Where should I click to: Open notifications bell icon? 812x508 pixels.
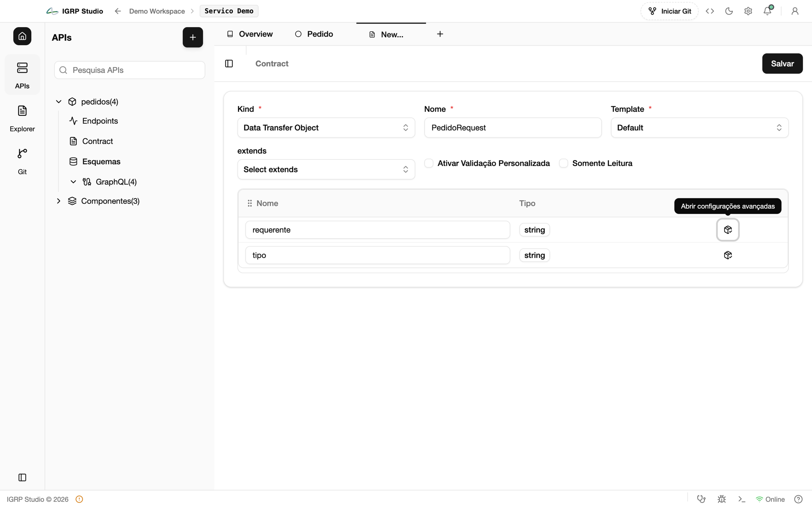tap(767, 11)
